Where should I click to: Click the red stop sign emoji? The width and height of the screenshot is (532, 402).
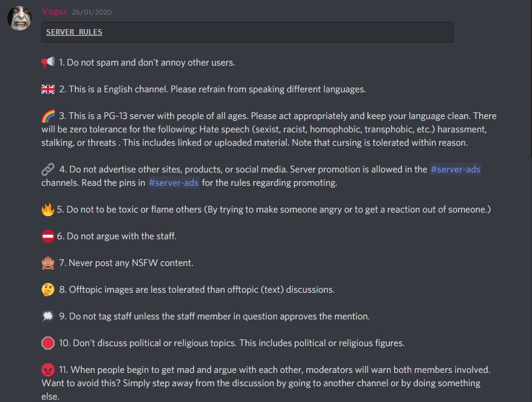coord(48,343)
